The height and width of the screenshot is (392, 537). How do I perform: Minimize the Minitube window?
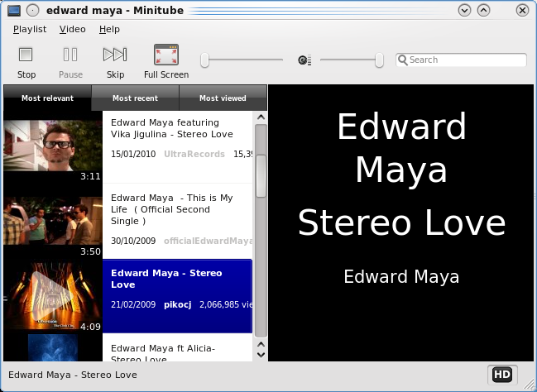point(464,10)
